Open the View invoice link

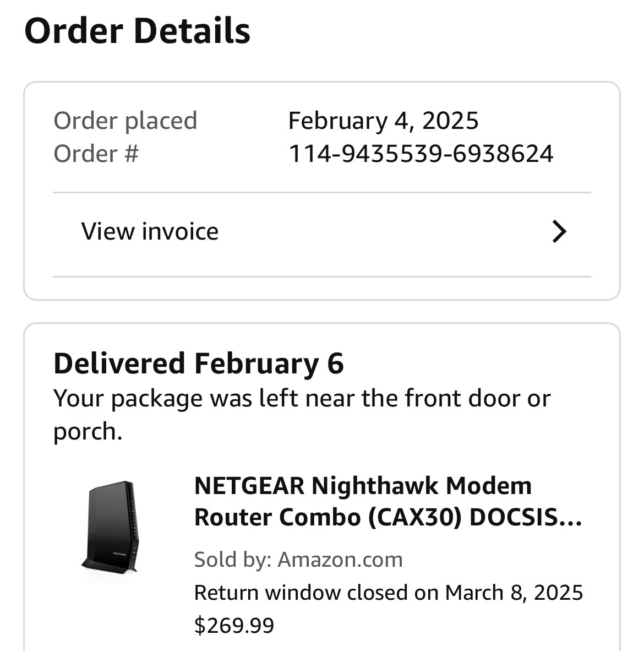150,231
